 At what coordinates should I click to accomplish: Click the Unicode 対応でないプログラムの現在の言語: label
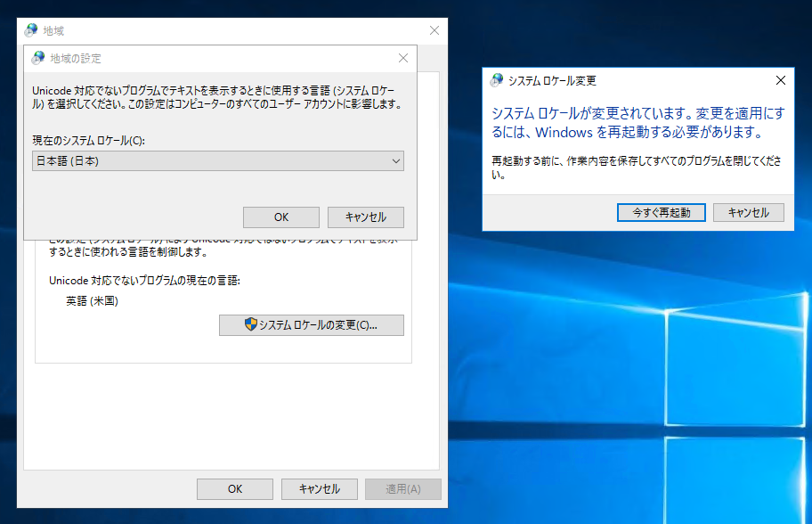144,281
